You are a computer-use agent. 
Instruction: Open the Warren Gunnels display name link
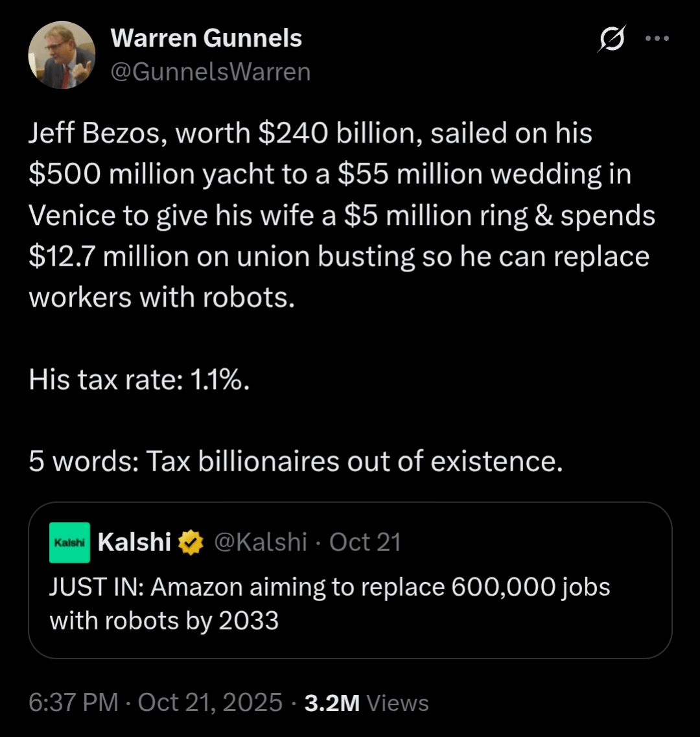206,39
